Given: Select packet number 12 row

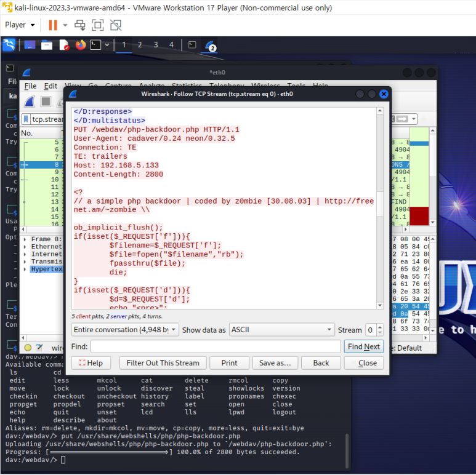Looking at the screenshot, I should coord(42,194).
